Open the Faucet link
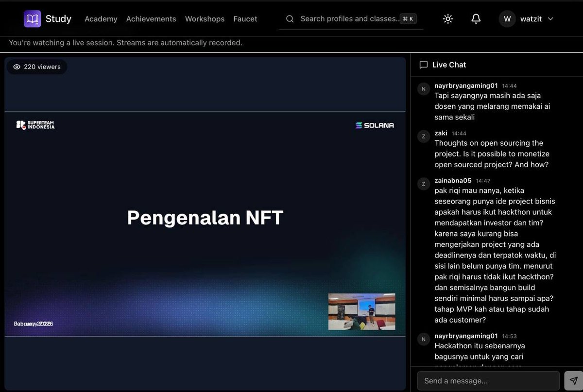 [x=245, y=19]
